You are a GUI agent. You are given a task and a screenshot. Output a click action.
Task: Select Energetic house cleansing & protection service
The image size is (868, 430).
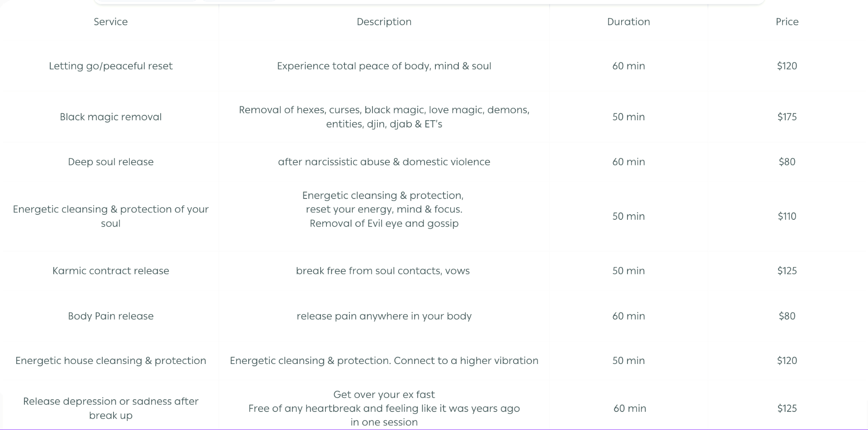pyautogui.click(x=111, y=361)
